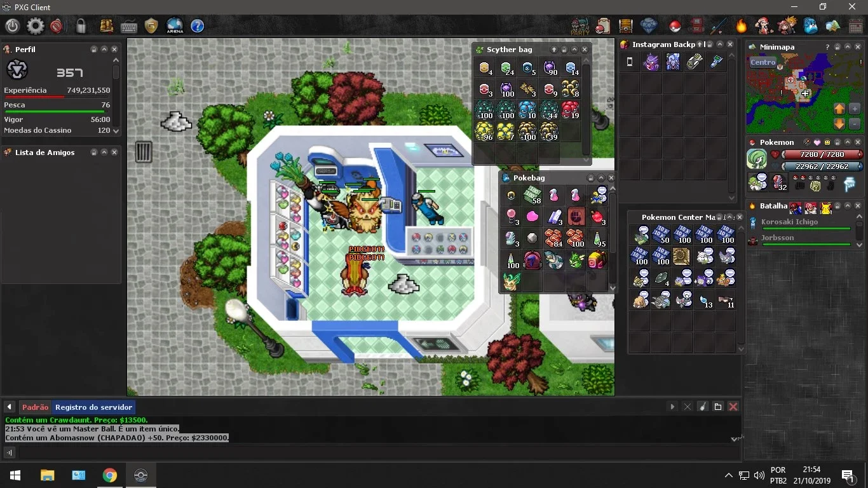868x488 pixels.
Task: Switch to Registro do servidor tab
Action: (x=93, y=407)
